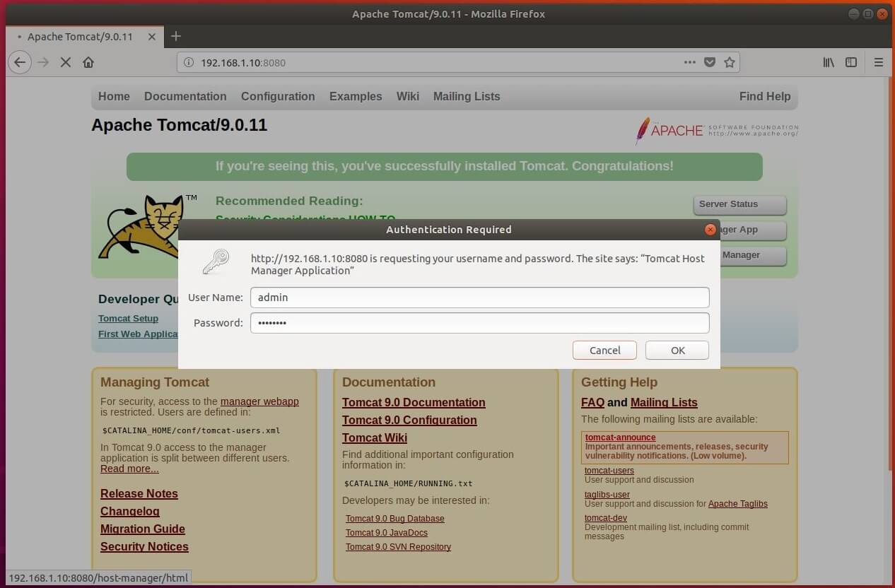
Task: Open the hamburger menu icon
Action: point(879,62)
